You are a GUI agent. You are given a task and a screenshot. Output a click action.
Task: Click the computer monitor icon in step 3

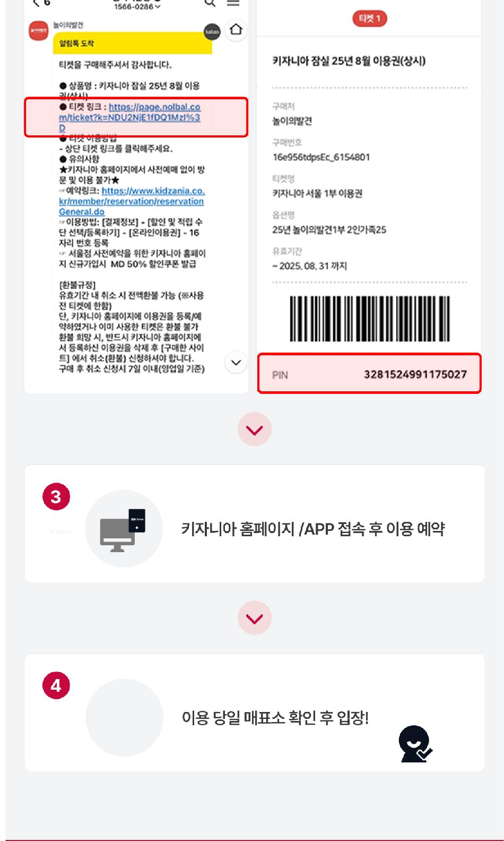tap(123, 529)
